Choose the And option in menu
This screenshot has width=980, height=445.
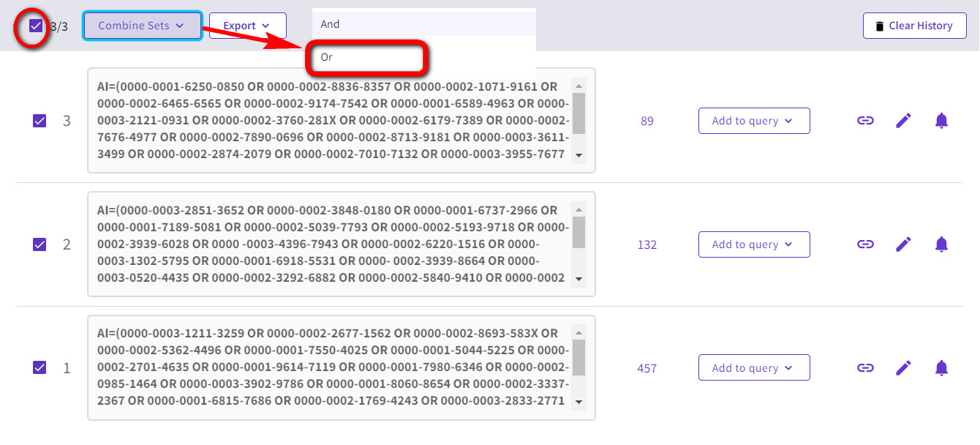424,24
